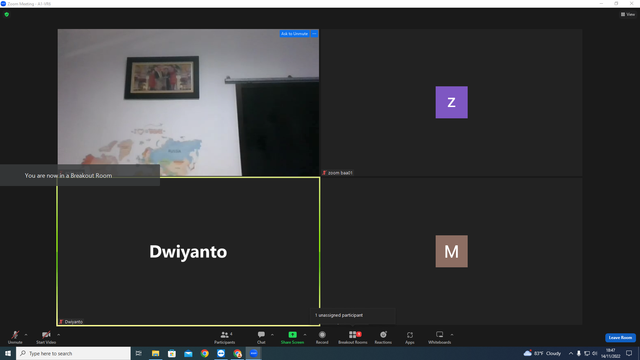Open the Mail app from the taskbar

[x=188, y=353]
